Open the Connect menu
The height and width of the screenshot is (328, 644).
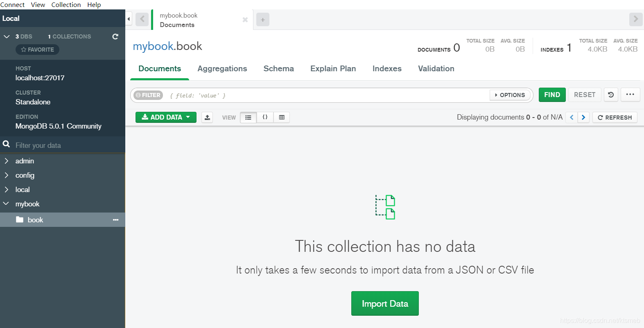point(12,5)
